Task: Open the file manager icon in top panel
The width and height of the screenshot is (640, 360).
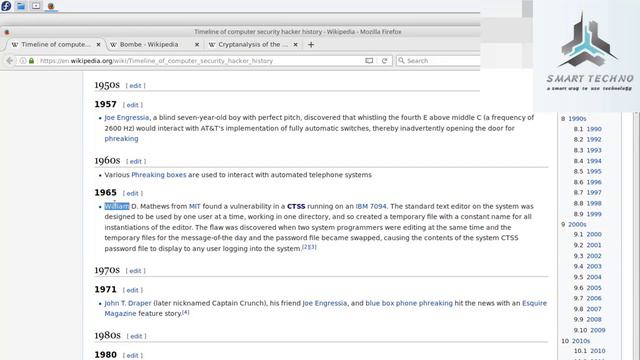Action: pyautogui.click(x=21, y=6)
